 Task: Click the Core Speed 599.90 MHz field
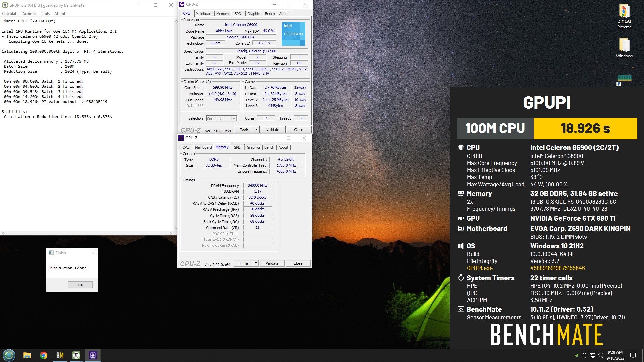coord(222,88)
